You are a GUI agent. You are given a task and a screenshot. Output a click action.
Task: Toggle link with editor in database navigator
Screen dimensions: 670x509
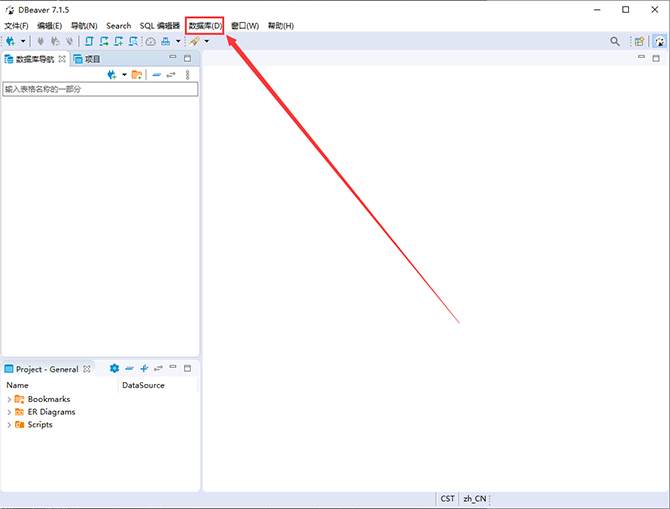pyautogui.click(x=171, y=75)
